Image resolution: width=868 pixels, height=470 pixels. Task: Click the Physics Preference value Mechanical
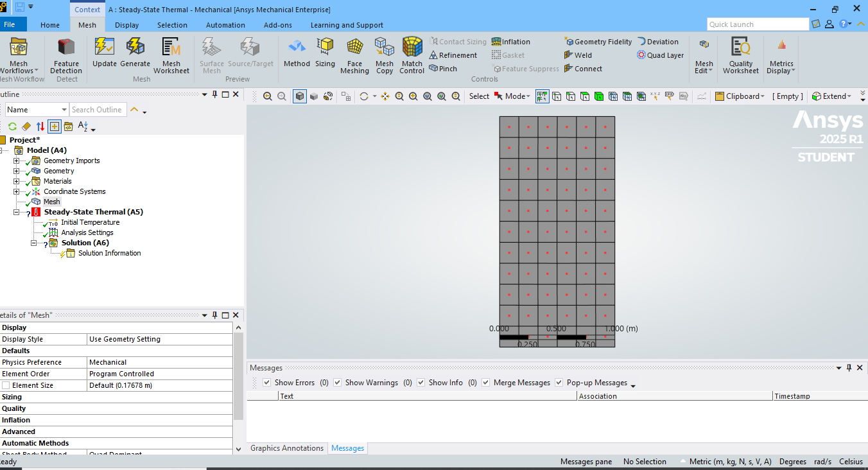click(161, 362)
